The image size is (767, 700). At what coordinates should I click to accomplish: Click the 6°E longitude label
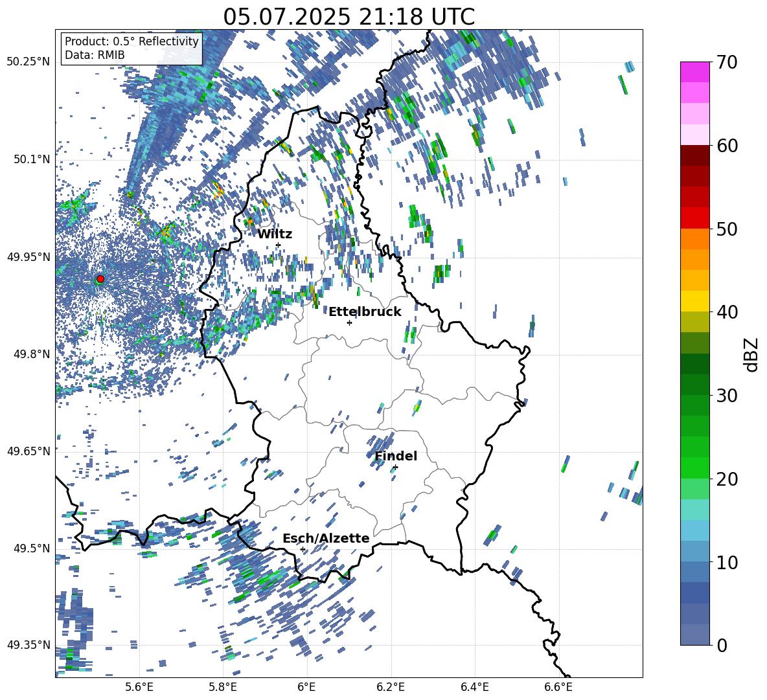pos(306,687)
